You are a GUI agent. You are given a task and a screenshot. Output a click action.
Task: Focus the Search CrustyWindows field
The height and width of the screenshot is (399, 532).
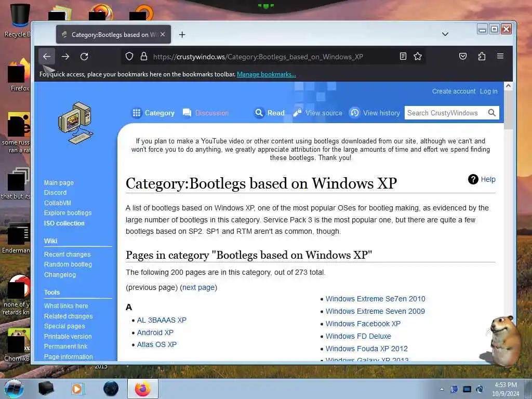coord(445,113)
